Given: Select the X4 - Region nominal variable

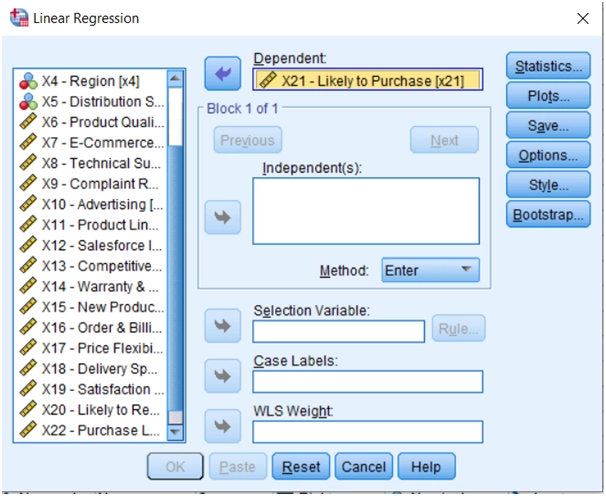Looking at the screenshot, I should click(x=91, y=82).
